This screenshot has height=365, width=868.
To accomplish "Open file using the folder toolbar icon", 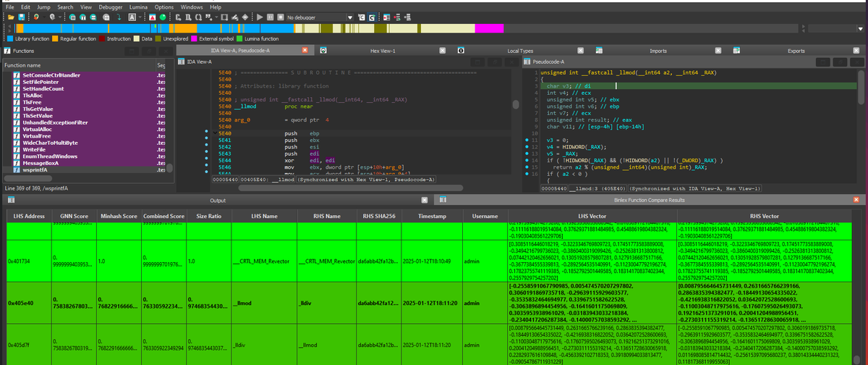I will 11,17.
